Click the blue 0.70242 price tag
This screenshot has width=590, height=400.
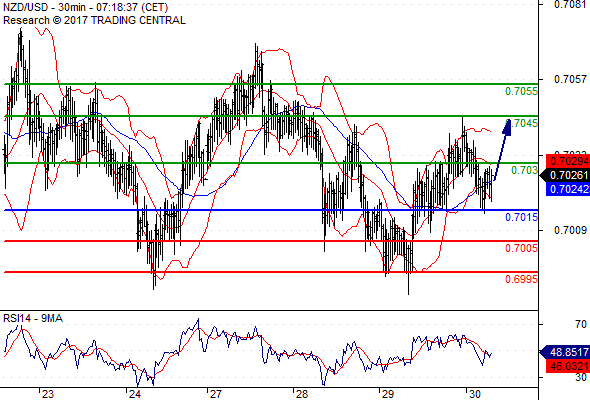pos(568,189)
